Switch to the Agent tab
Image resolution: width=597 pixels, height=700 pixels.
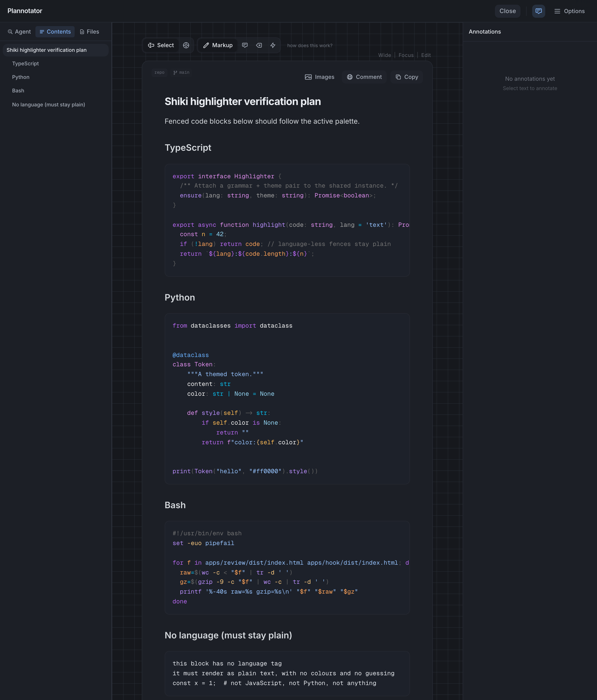click(x=19, y=32)
